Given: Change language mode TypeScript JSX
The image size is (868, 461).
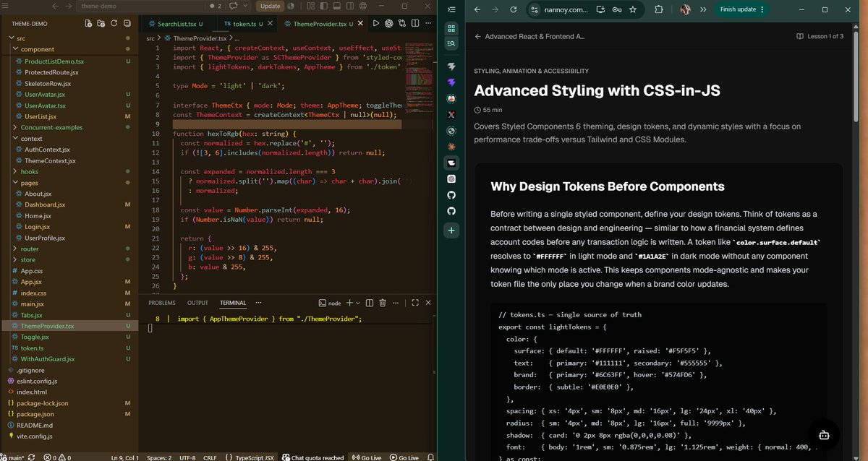Looking at the screenshot, I should 255,457.
